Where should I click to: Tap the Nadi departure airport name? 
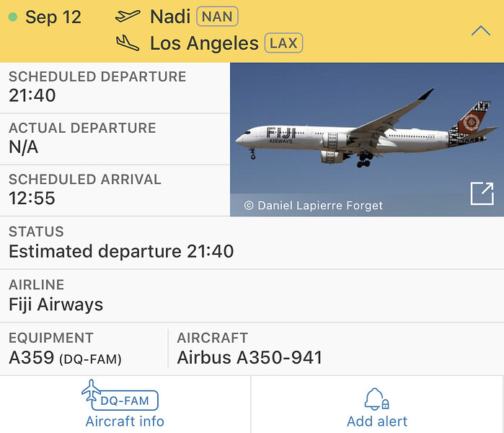pos(170,17)
